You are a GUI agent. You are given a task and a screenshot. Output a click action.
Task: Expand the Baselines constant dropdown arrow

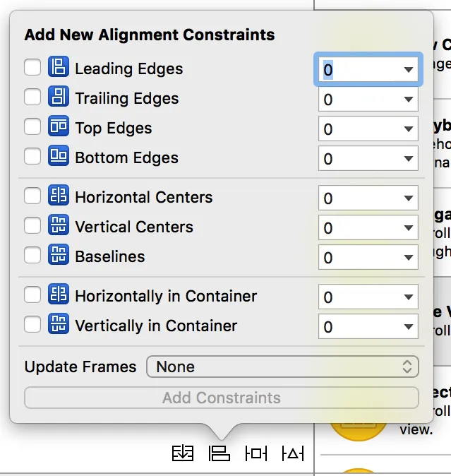click(x=408, y=258)
